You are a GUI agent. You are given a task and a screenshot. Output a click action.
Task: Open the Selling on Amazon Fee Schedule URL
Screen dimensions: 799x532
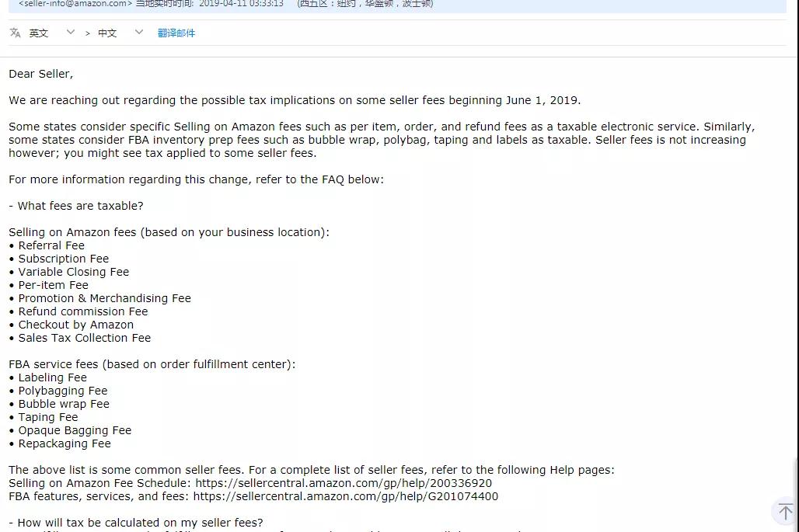[x=344, y=483]
